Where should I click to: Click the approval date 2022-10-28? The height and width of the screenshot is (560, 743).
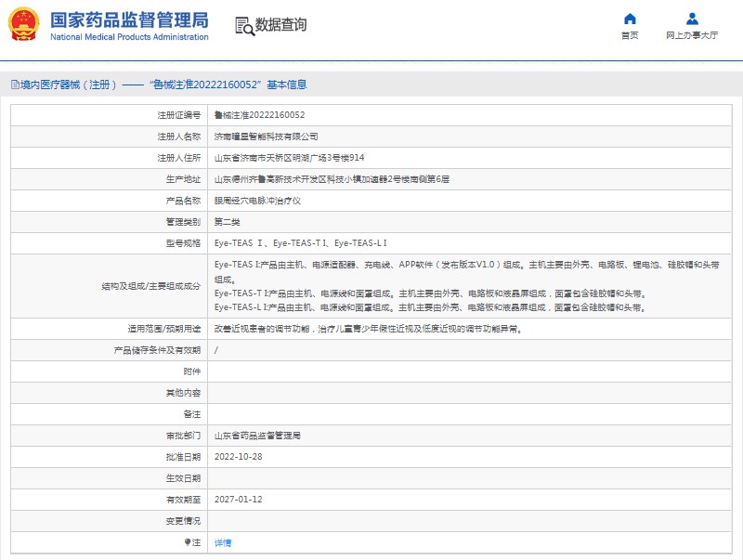239,457
